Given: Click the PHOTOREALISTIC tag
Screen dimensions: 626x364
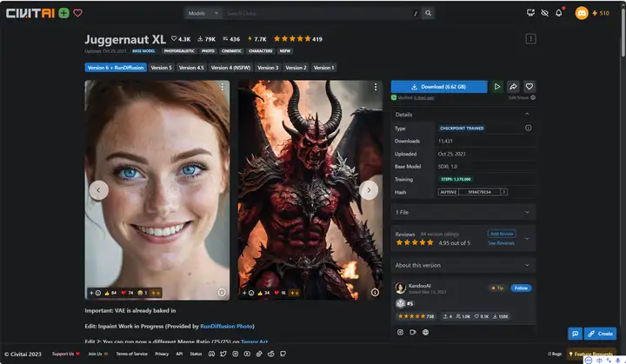Looking at the screenshot, I should click(179, 51).
